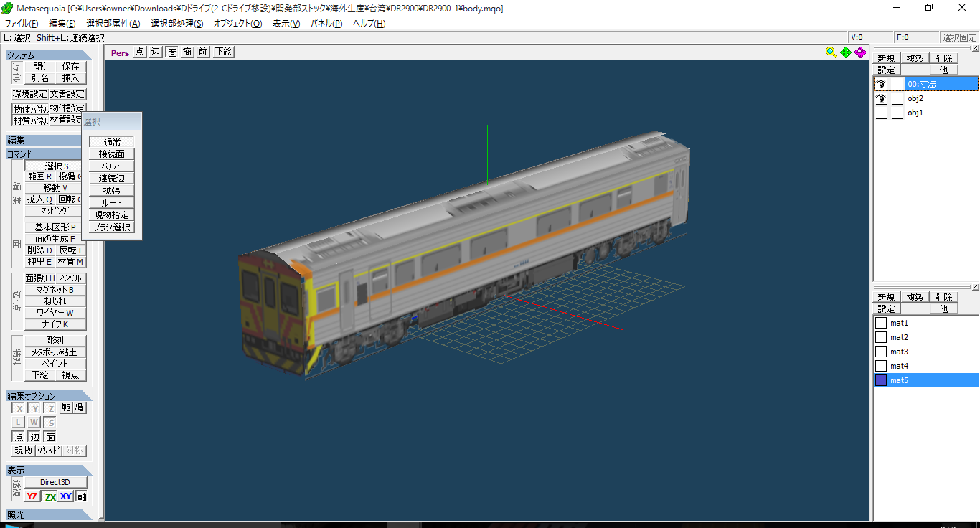Toggle Z axis edit constraint
Image resolution: width=980 pixels, height=528 pixels.
click(50, 408)
